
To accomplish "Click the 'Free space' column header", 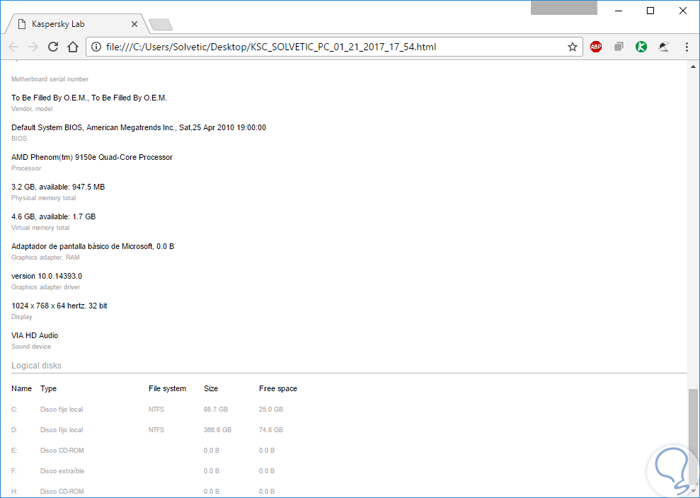I will (278, 389).
